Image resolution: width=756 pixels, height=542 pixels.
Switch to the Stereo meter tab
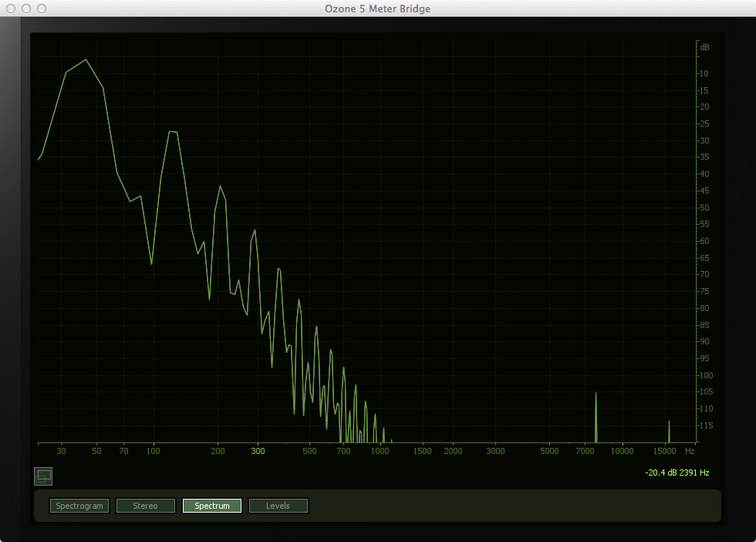point(146,506)
